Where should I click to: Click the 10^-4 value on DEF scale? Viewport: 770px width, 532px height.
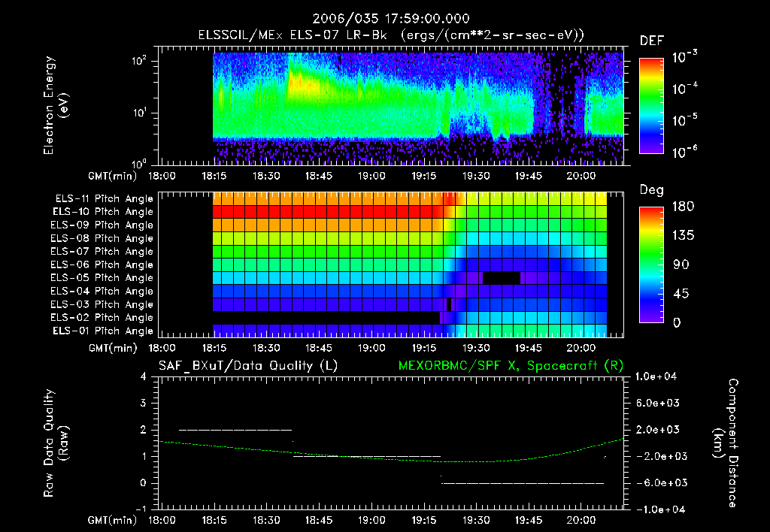684,89
